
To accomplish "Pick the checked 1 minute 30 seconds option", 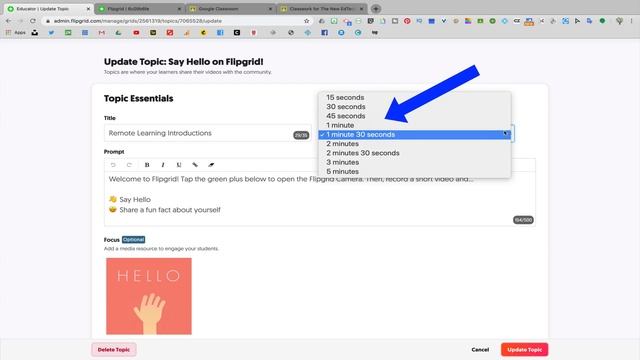I will (x=414, y=135).
